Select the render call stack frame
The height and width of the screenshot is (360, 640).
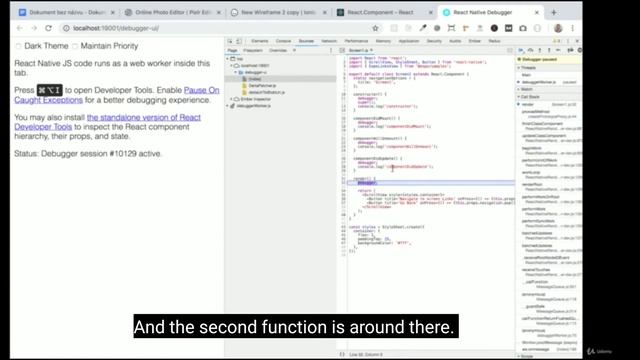coord(549,104)
